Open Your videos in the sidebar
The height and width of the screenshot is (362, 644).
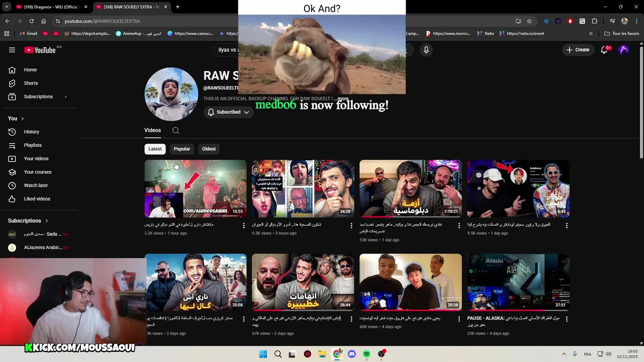coord(36,158)
